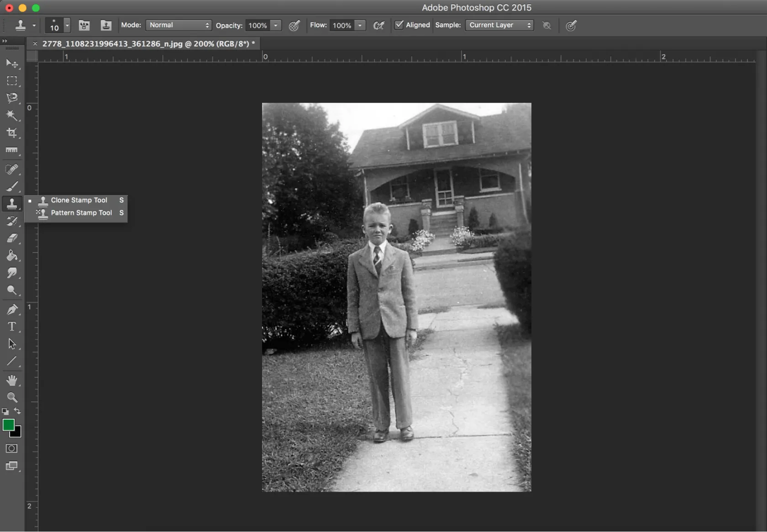Close the document tab
767x532 pixels.
[x=35, y=44]
